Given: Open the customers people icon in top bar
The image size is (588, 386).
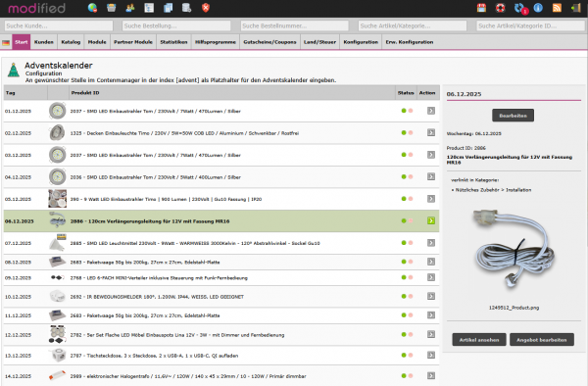Looking at the screenshot, I should [x=130, y=8].
